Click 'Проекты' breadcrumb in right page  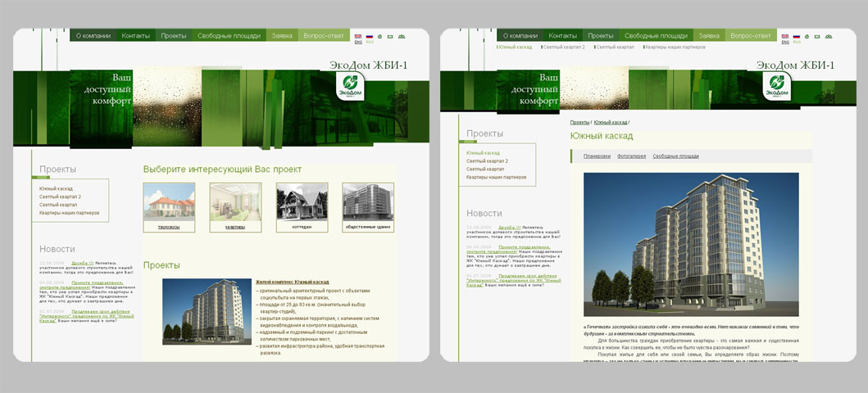(579, 122)
